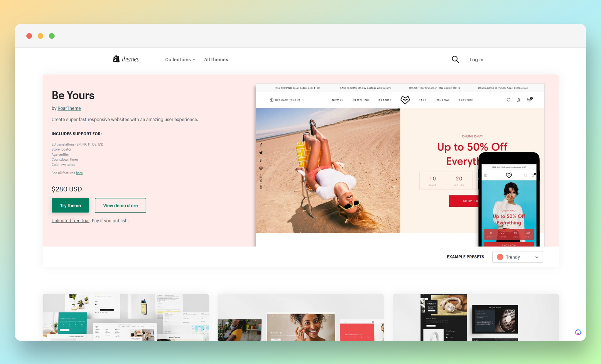This screenshot has width=601, height=364.
Task: Open the CLOTHING menu in the demo store
Action: (361, 100)
